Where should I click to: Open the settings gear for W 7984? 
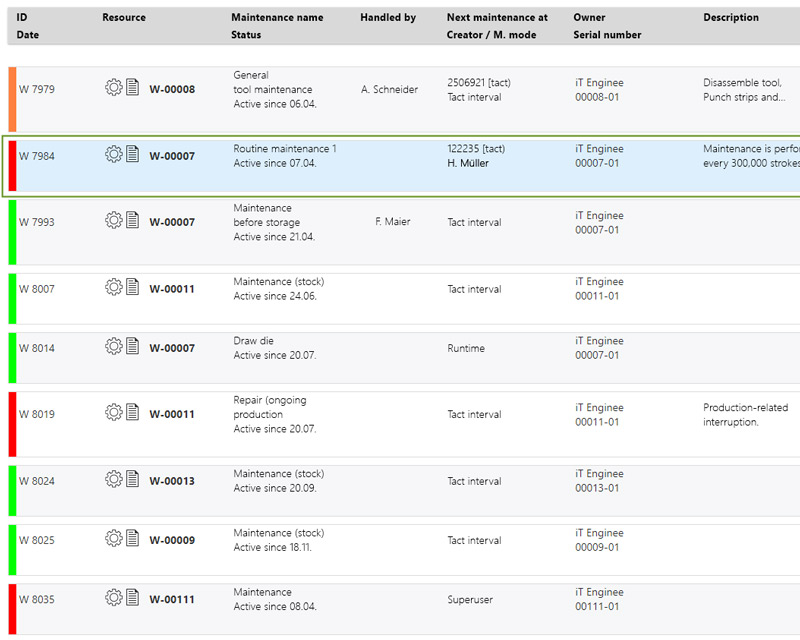(115, 154)
